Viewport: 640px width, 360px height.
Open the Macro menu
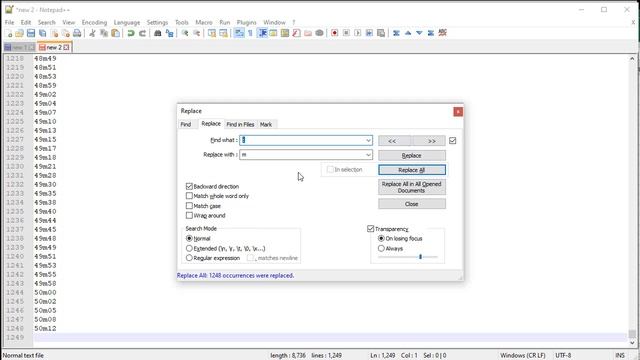click(x=204, y=22)
